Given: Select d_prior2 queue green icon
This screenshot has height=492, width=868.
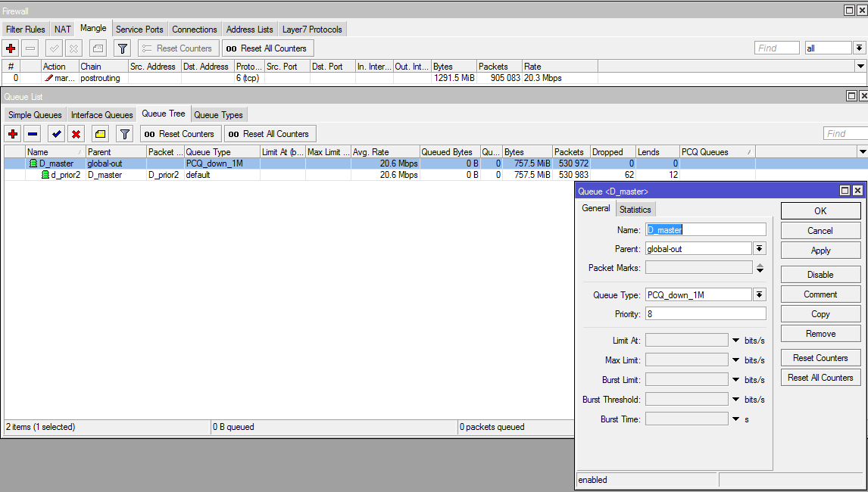Looking at the screenshot, I should (46, 175).
